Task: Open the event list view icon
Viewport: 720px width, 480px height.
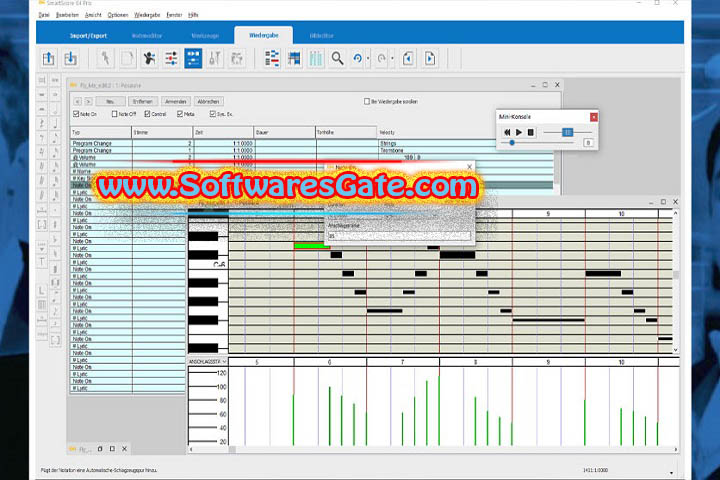Action: (x=272, y=58)
